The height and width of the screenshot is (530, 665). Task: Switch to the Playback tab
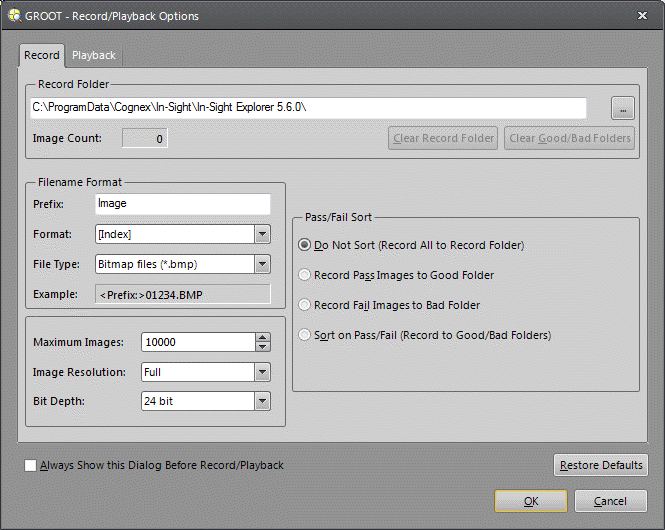[x=93, y=55]
